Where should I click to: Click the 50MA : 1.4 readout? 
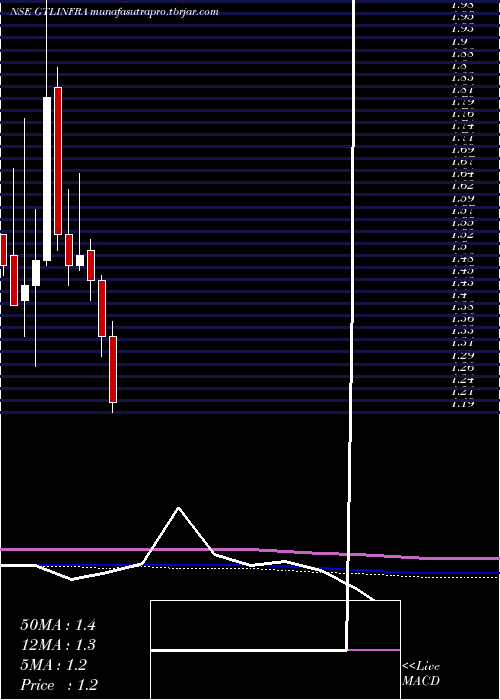(x=58, y=625)
